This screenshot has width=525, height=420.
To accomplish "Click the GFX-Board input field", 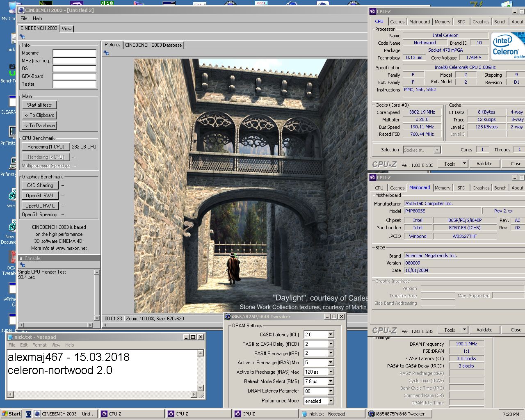I will coord(74,76).
